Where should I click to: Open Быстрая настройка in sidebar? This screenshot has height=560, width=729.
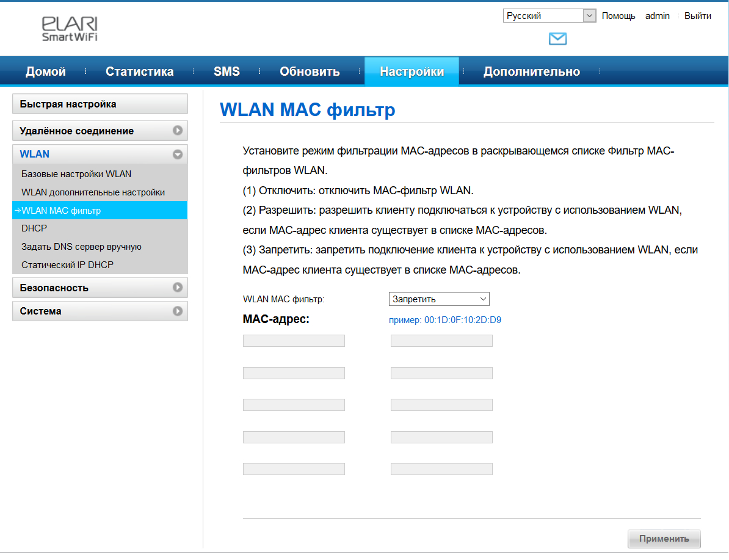click(100, 104)
